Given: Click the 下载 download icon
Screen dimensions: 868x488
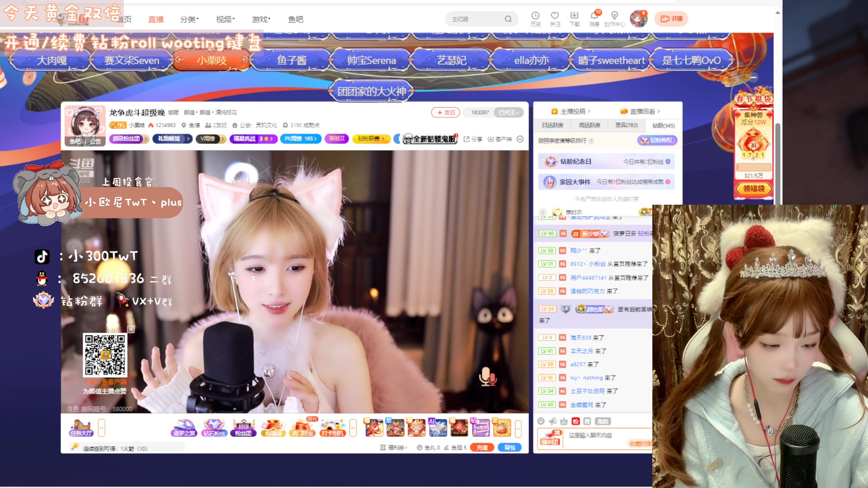Looking at the screenshot, I should 575,19.
